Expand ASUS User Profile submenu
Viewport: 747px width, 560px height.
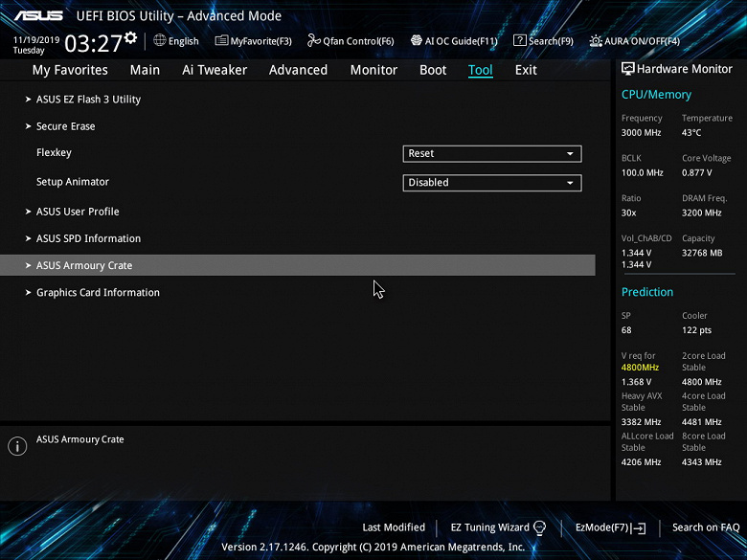(78, 212)
